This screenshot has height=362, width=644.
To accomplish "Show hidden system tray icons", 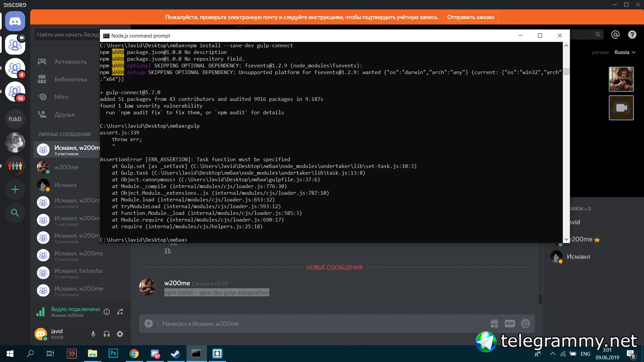I will point(553,354).
